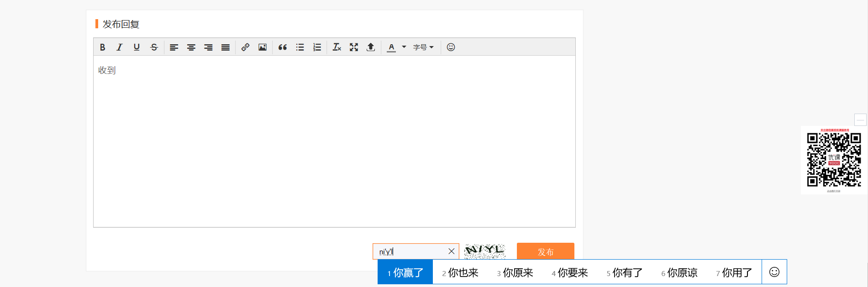Refresh the captcha image
This screenshot has width=868, height=287.
pyautogui.click(x=485, y=251)
